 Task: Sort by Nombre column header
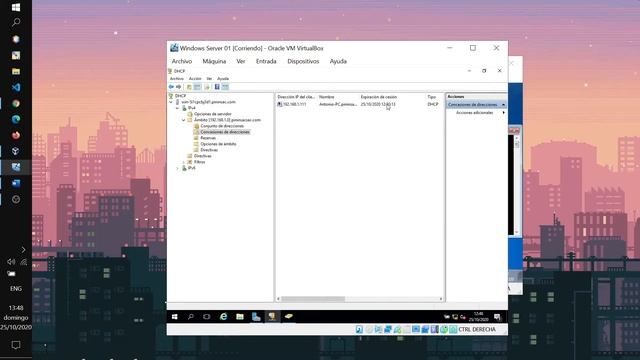(x=338, y=97)
